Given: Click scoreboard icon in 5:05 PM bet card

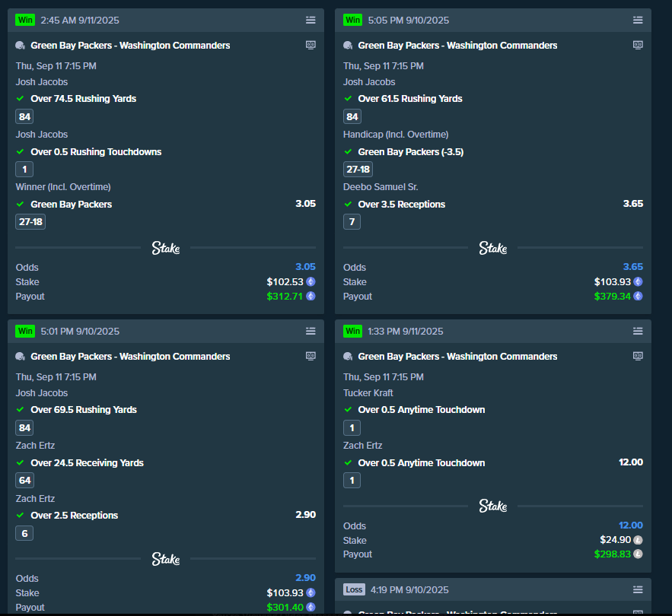Looking at the screenshot, I should [x=638, y=45].
